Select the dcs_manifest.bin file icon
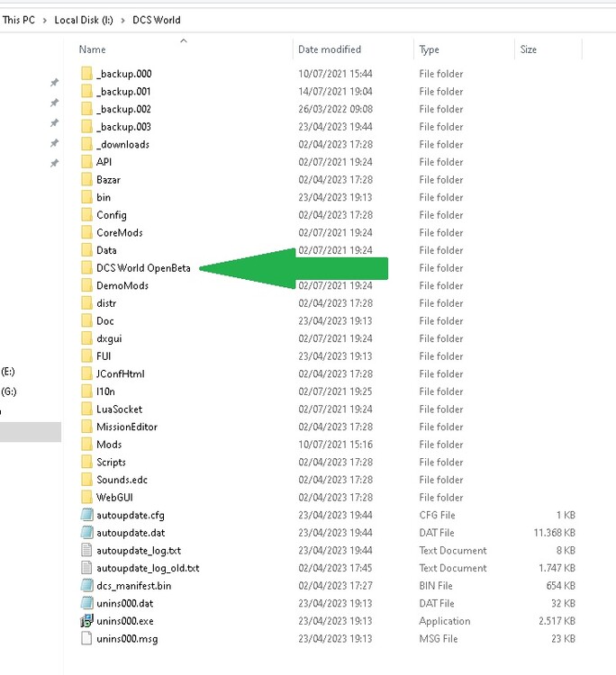616x675 pixels. pos(86,586)
